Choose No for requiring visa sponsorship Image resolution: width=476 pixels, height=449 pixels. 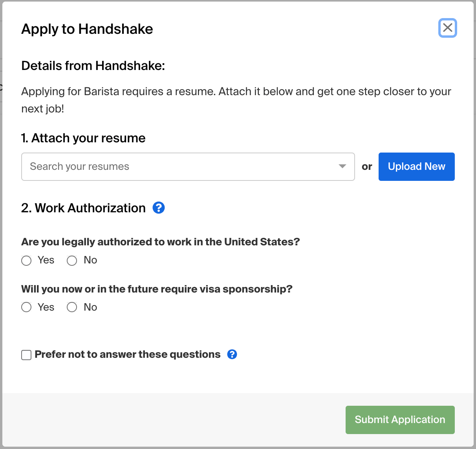point(72,307)
